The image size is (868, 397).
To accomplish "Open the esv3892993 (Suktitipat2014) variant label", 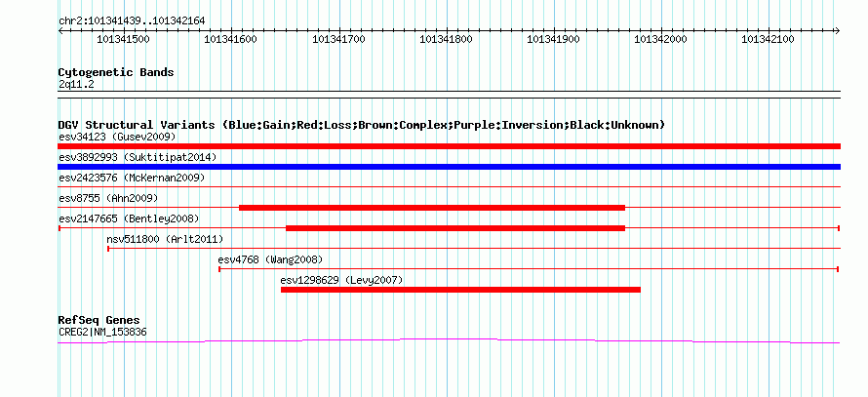I will point(138,157).
